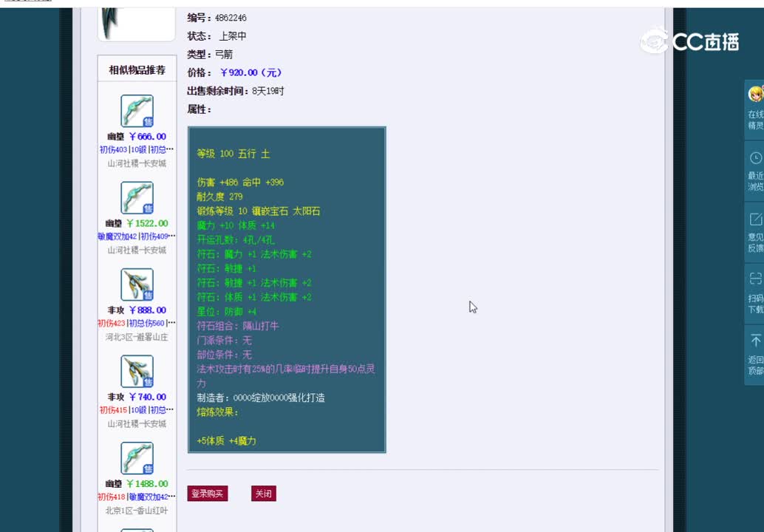Click server link 北京1区-香山红叶

pyautogui.click(x=136, y=511)
